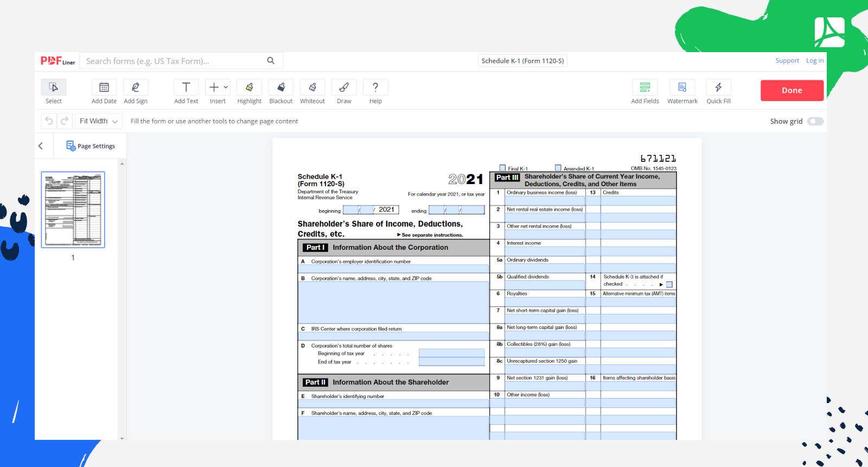Click the Redo arrow
The height and width of the screenshot is (467, 868).
pos(65,121)
